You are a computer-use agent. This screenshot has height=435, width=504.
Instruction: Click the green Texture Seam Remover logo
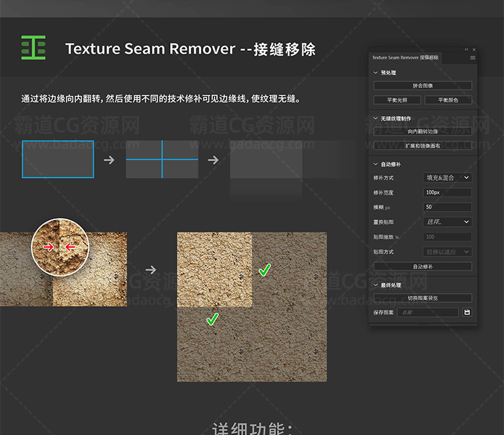click(x=34, y=48)
